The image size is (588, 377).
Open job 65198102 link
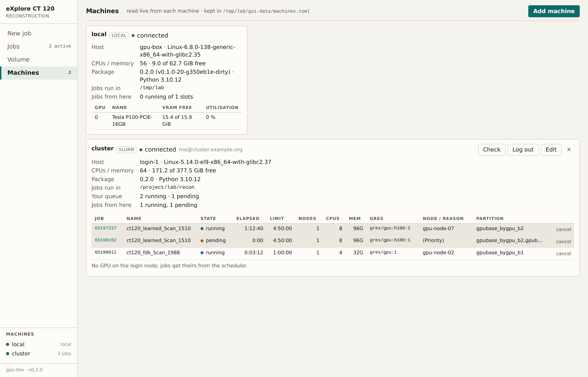point(105,240)
